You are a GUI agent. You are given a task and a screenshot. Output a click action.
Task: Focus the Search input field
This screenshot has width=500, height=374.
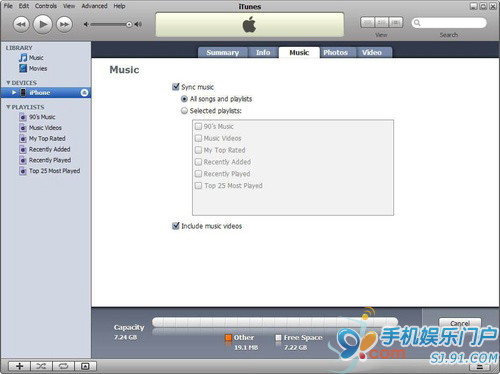click(449, 23)
